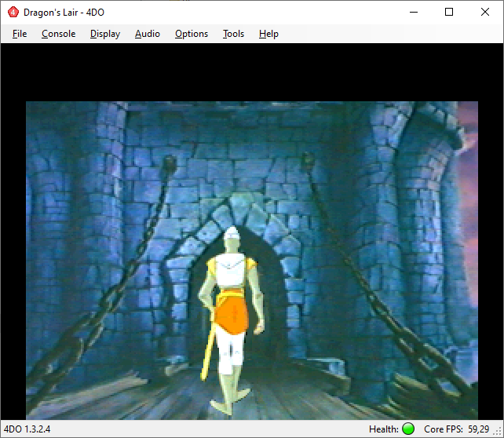504x438 pixels.
Task: Click the green Health indicator light
Action: pyautogui.click(x=408, y=429)
